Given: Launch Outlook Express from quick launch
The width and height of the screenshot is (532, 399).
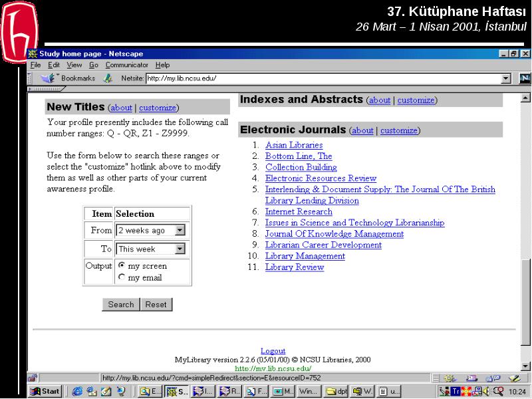Looking at the screenshot, I should click(x=92, y=391).
